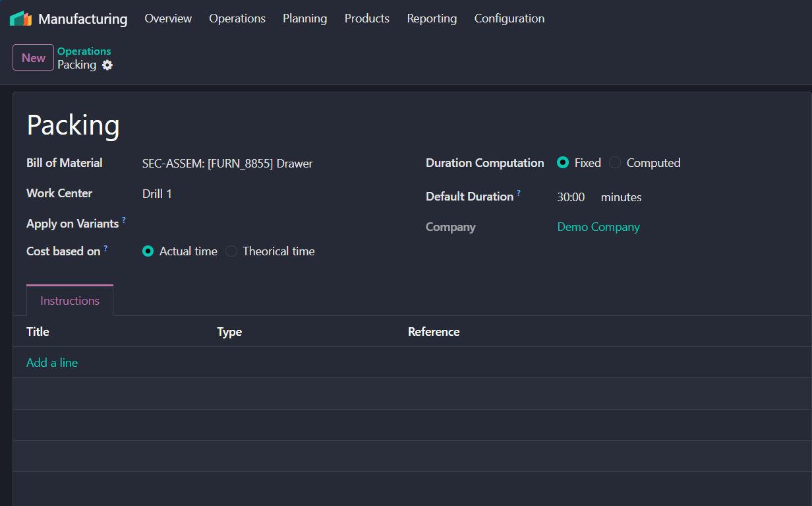Open the Planning menu
Viewport: 812px width, 506px height.
304,18
